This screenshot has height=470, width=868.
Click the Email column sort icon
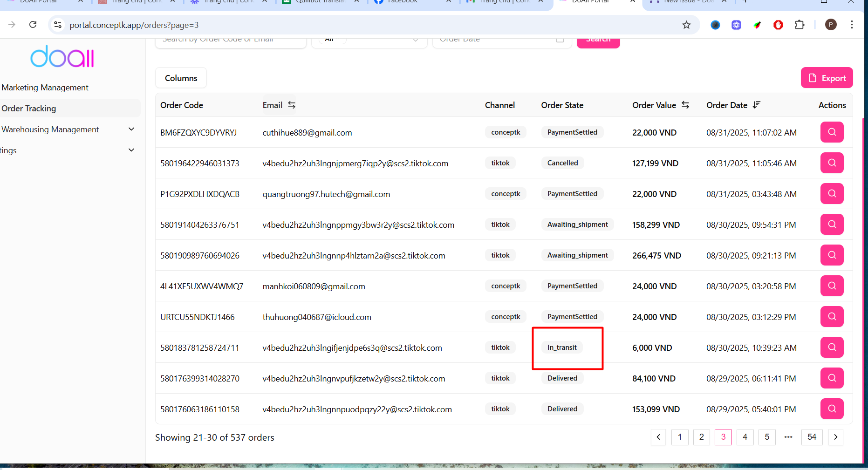pyautogui.click(x=292, y=105)
